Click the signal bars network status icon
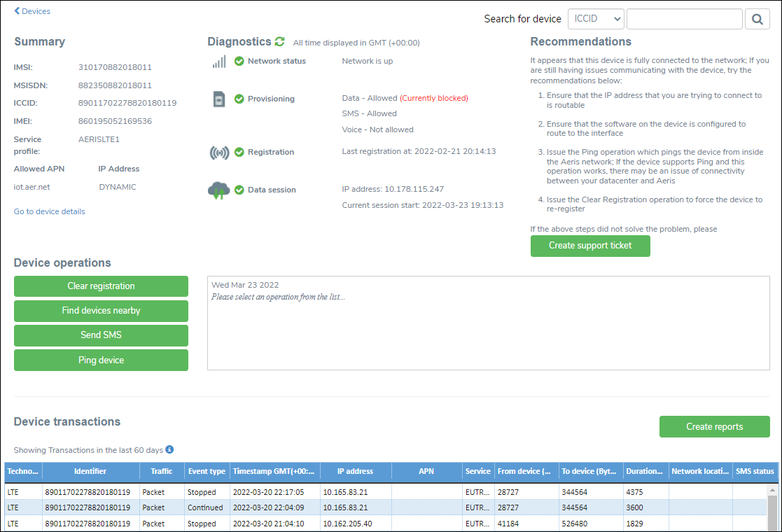 click(219, 62)
